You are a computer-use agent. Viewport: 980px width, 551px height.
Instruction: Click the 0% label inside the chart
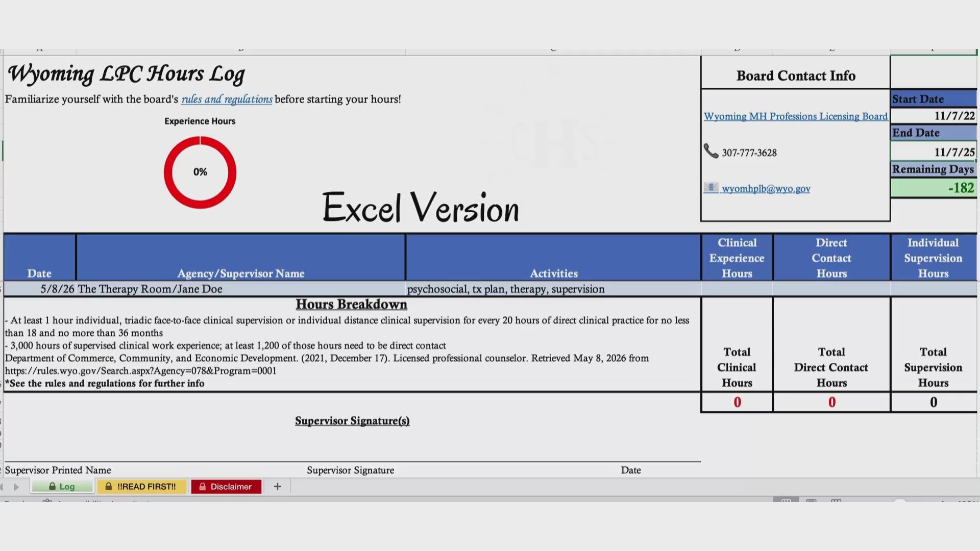pos(200,172)
